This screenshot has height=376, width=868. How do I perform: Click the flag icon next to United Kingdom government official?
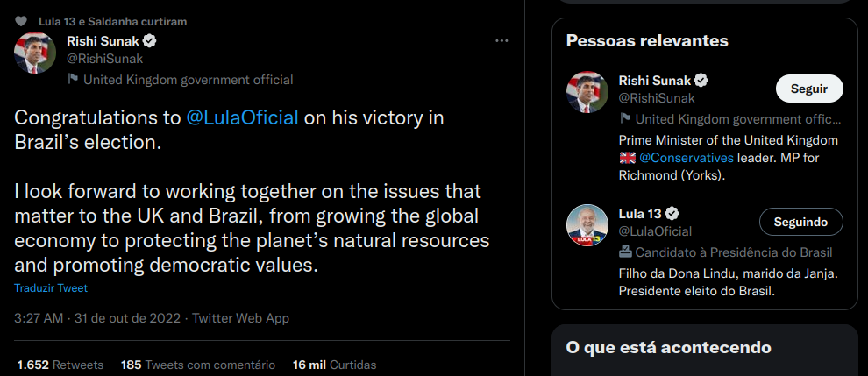pyautogui.click(x=74, y=80)
